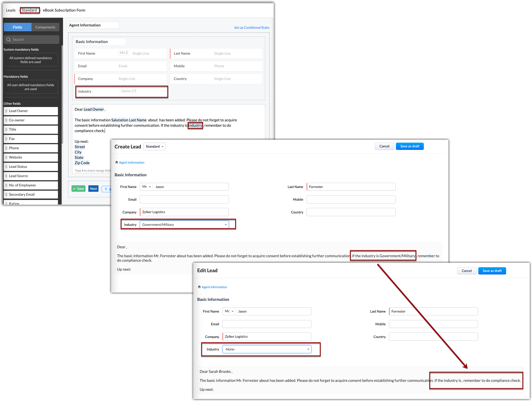Screen dimensions: 532x401
Task: Click the checkmark icon on green Save button
Action: (74, 189)
